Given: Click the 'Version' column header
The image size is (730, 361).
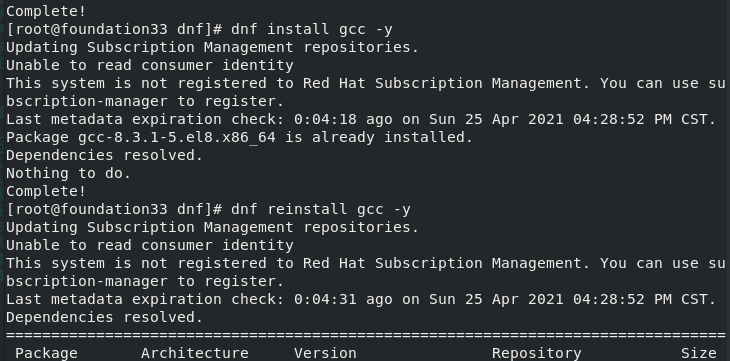Looking at the screenshot, I should click(x=325, y=354).
